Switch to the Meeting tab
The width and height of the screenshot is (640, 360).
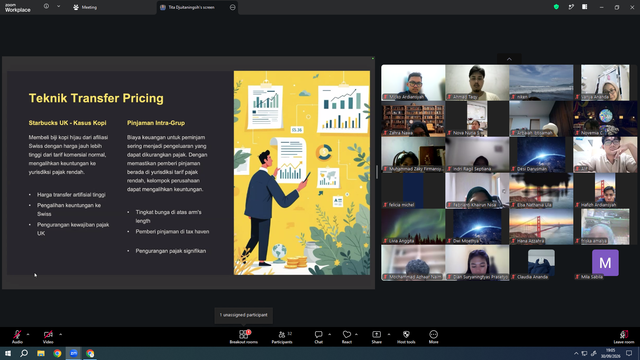[85, 7]
